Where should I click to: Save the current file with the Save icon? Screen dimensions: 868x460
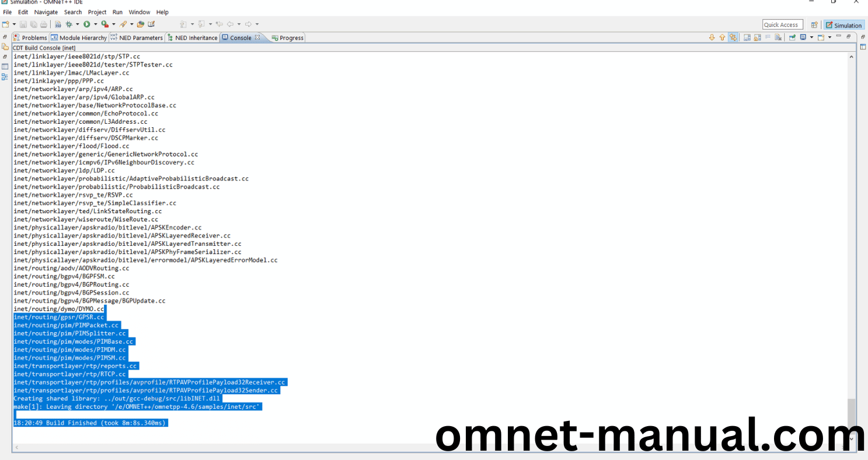23,24
